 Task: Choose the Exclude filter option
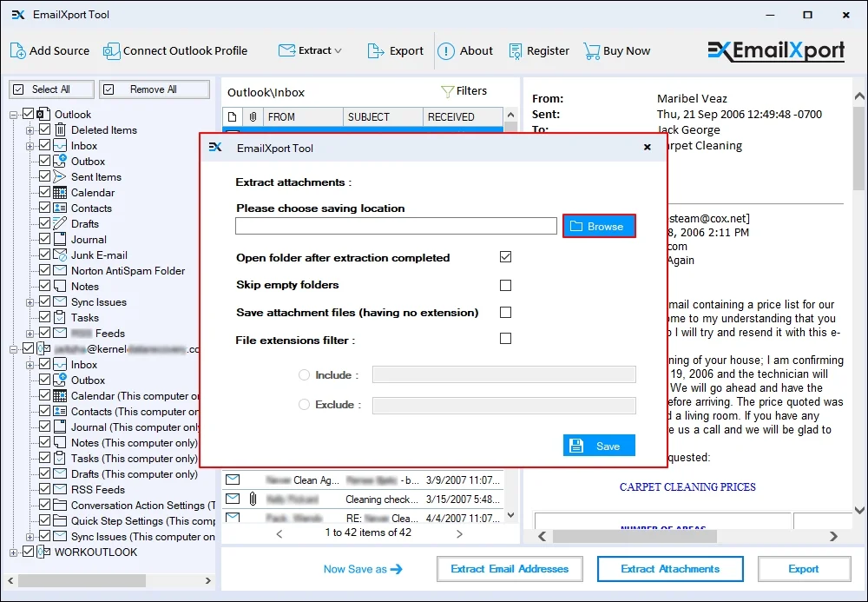(x=305, y=404)
